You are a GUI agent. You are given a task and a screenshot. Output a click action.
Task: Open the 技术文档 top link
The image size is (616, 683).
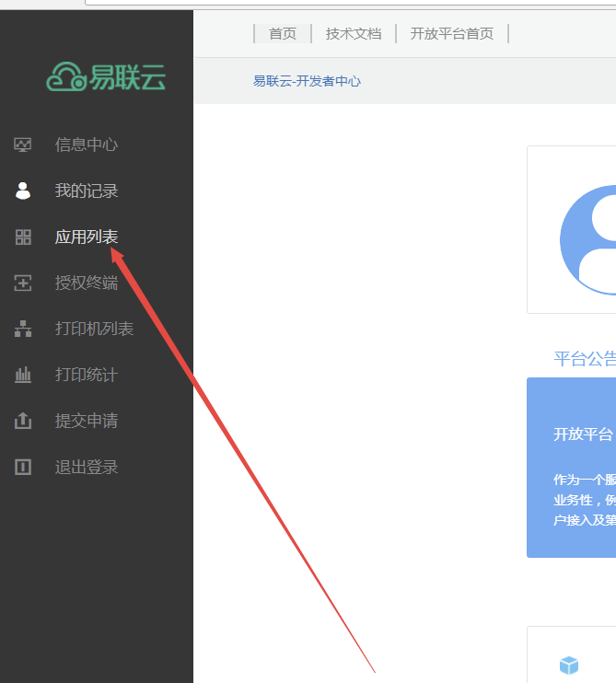click(354, 33)
